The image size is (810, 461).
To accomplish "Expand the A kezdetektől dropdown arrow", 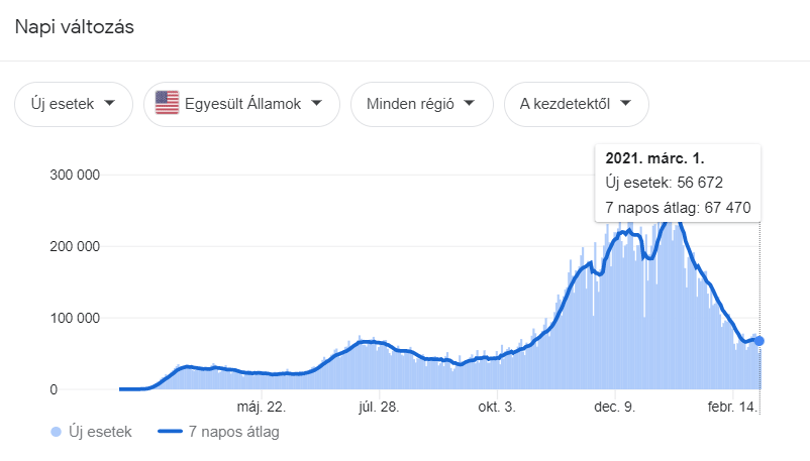I will [x=626, y=103].
